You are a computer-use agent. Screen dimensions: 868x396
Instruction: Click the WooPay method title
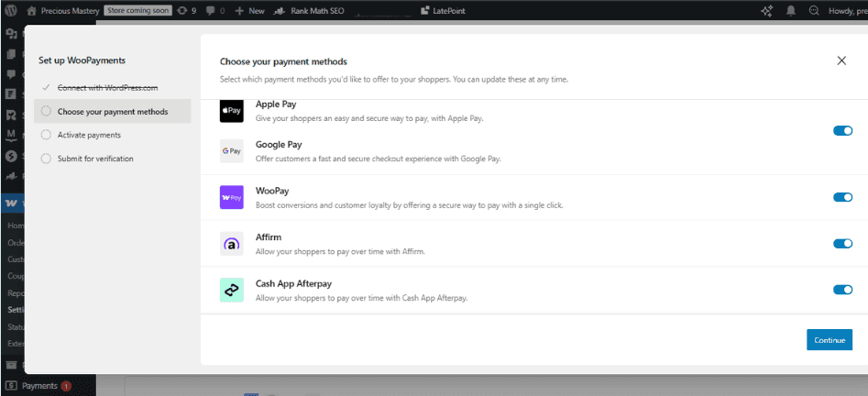272,191
